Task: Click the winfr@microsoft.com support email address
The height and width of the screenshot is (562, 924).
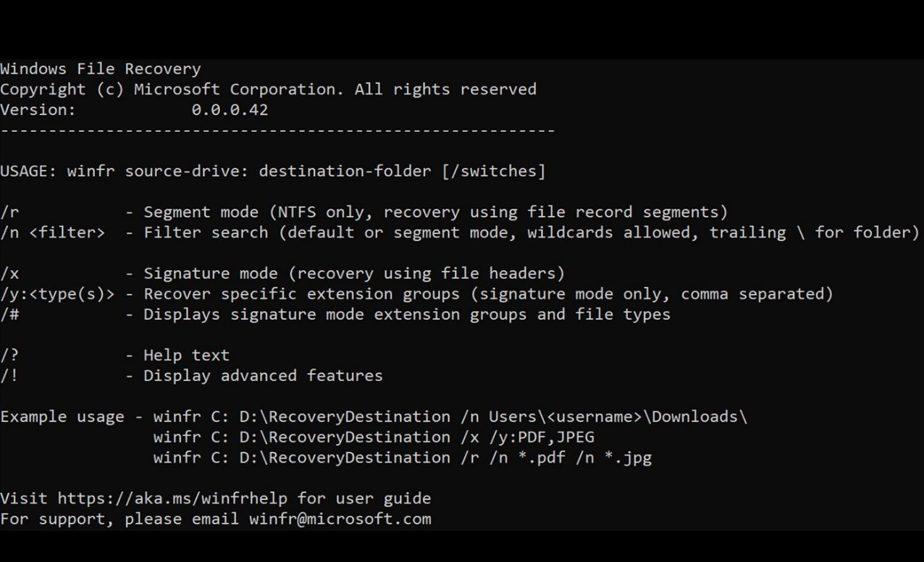Action: 340,519
